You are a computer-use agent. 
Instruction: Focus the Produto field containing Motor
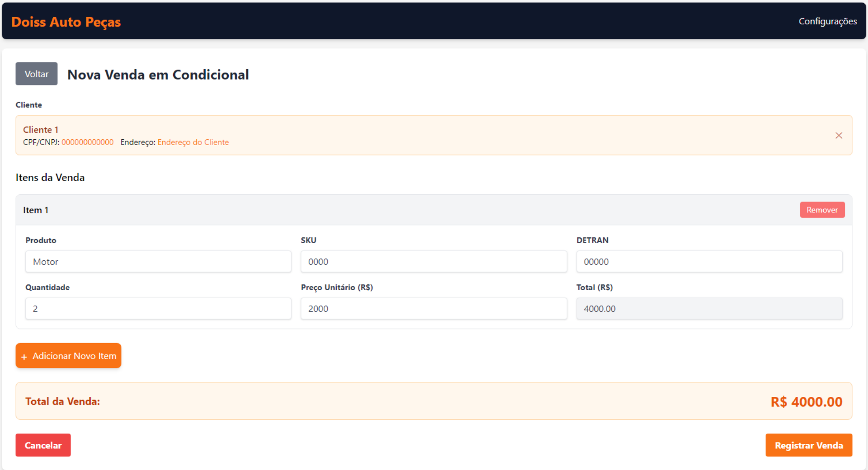coord(158,262)
